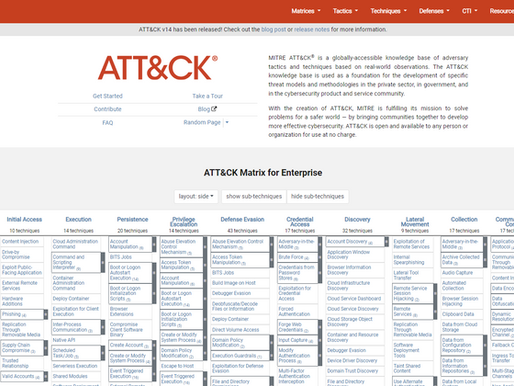This screenshot has width=514, height=386.
Task: Open the Lateral Movement tactic heading
Action: point(415,222)
